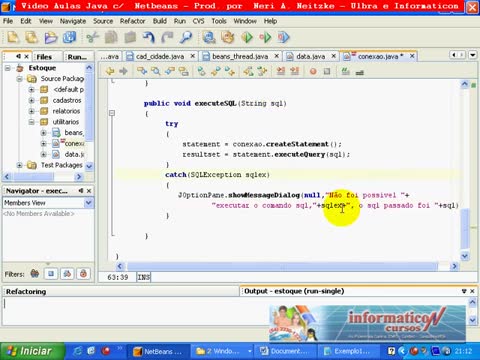Click the editor Back navigation arrow

[x=110, y=71]
